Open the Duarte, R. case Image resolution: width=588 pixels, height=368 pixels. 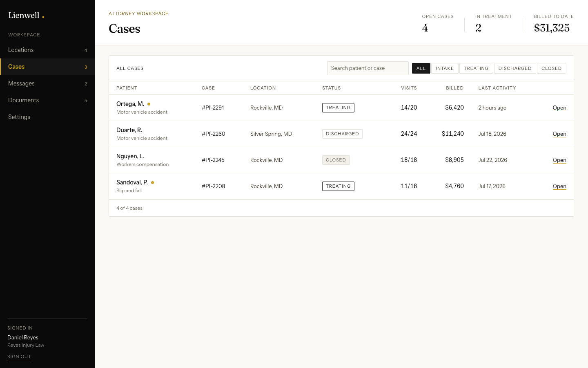click(x=559, y=134)
